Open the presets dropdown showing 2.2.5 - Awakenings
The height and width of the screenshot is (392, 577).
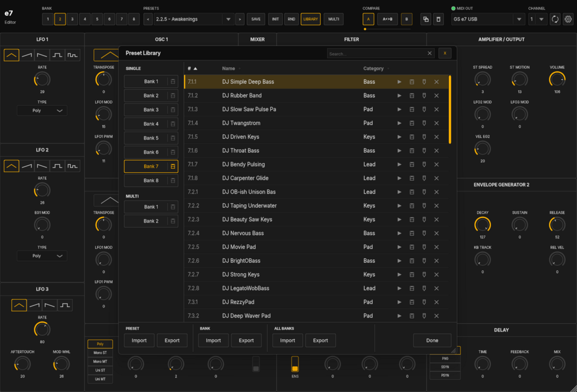pyautogui.click(x=193, y=19)
